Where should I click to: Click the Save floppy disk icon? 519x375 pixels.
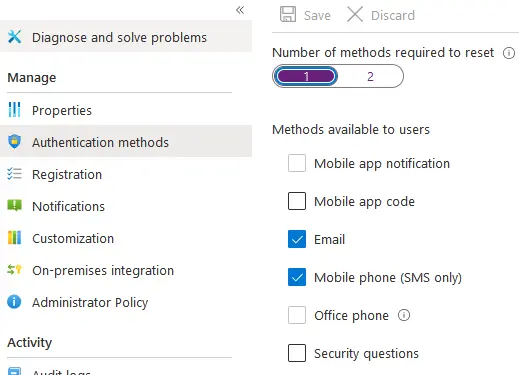[288, 14]
